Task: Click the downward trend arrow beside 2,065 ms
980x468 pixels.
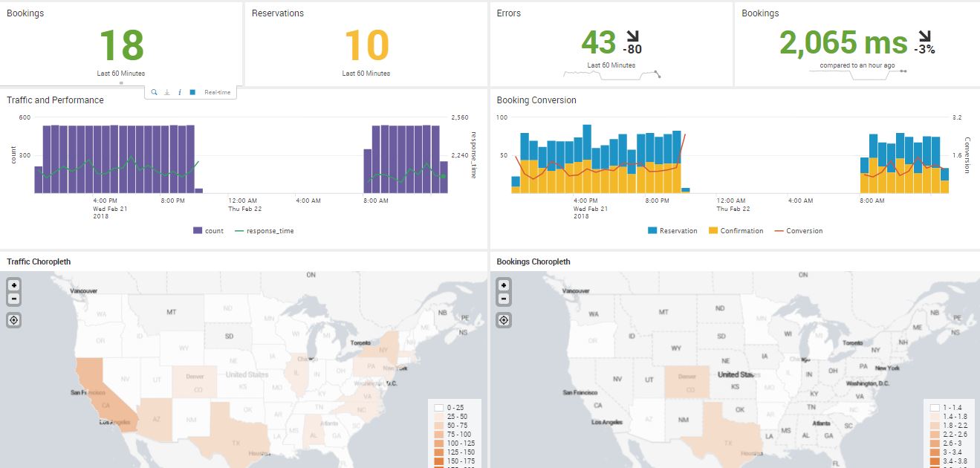Action: tap(925, 36)
